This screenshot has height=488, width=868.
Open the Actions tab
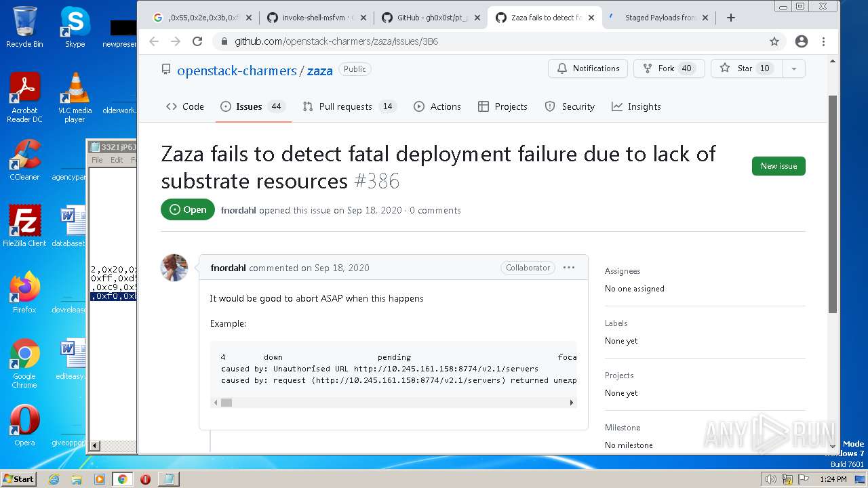click(437, 106)
